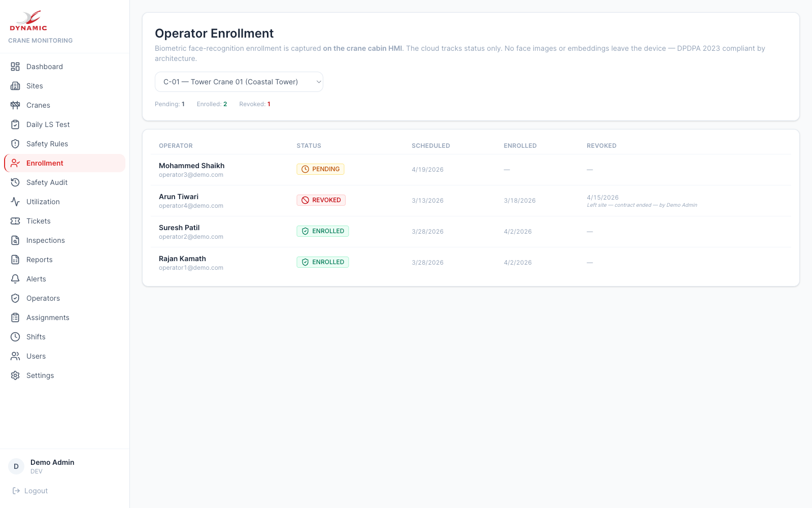
Task: Click the Daily LS Test clipboard icon
Action: [x=15, y=124]
